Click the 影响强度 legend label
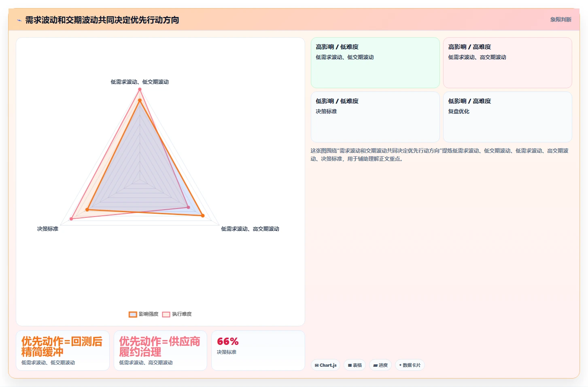This screenshot has width=588, height=387. pos(149,314)
